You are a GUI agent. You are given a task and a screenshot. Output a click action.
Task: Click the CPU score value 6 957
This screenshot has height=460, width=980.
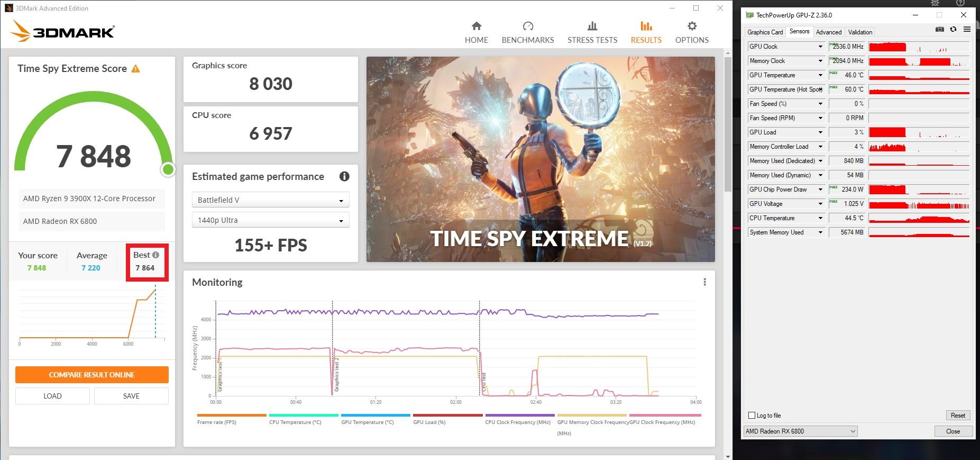271,133
